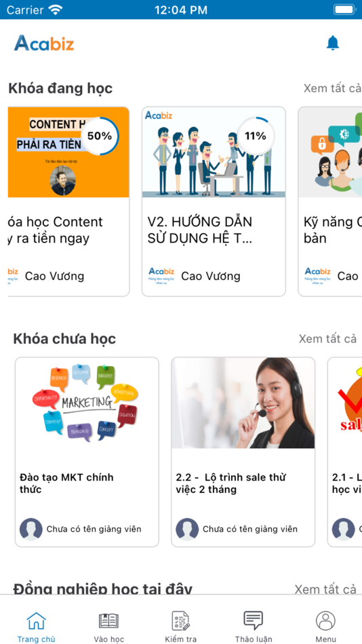Tap the Trang chủ home icon
Image resolution: width=362 pixels, height=644 pixels.
click(36, 620)
